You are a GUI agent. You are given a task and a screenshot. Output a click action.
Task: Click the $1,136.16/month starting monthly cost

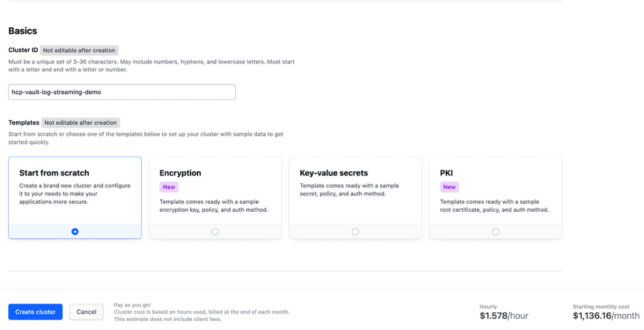click(605, 316)
